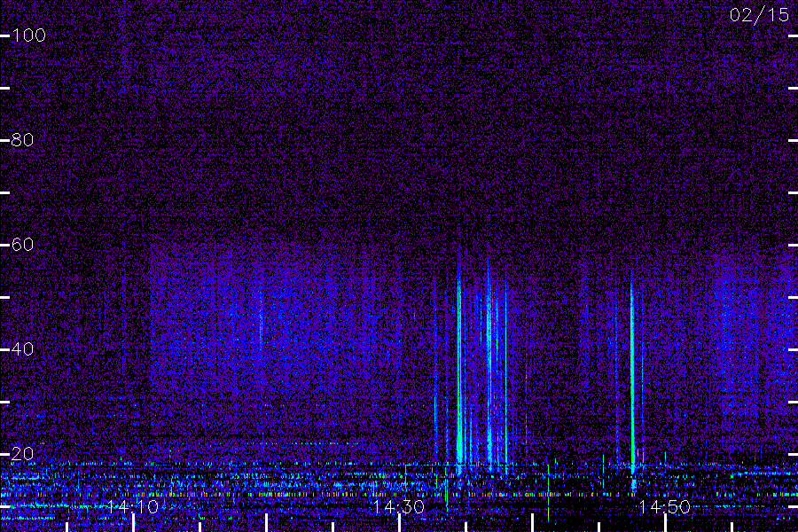Click the 20 frequency axis label
The image size is (798, 532).
pyautogui.click(x=22, y=454)
